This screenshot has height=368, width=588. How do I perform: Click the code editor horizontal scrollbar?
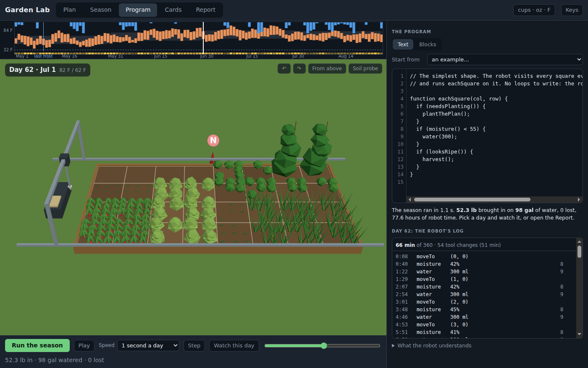(x=472, y=200)
